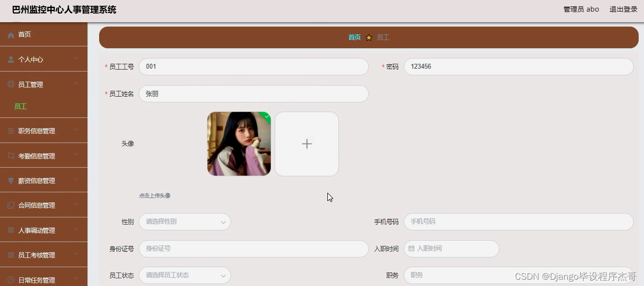The width and height of the screenshot is (644, 286).
Task: Click the icon beside 员工考核管理
Action: (x=11, y=255)
